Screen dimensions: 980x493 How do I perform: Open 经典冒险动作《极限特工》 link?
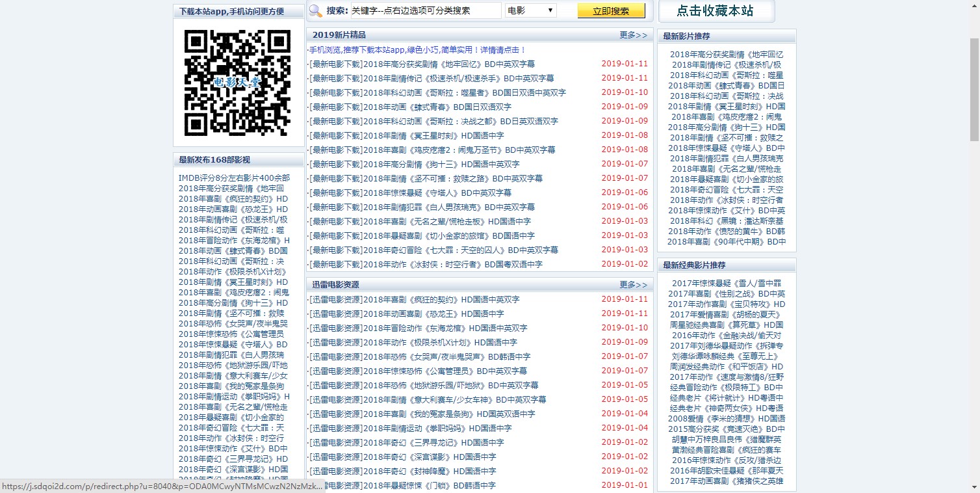[727, 387]
